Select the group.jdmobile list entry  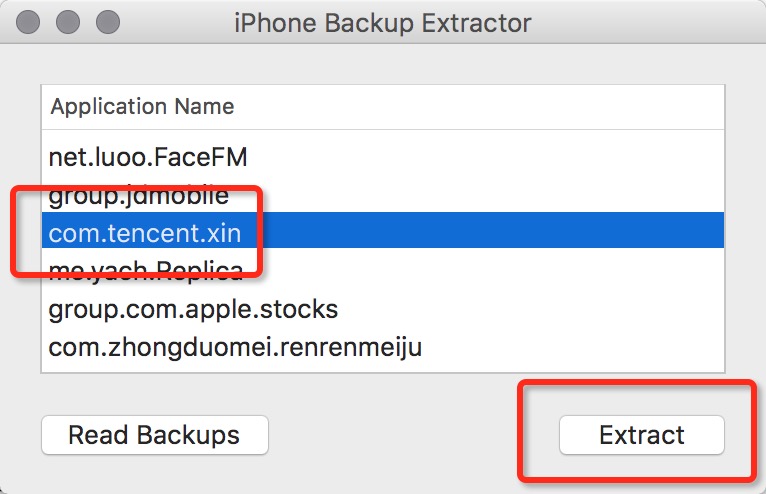(139, 195)
